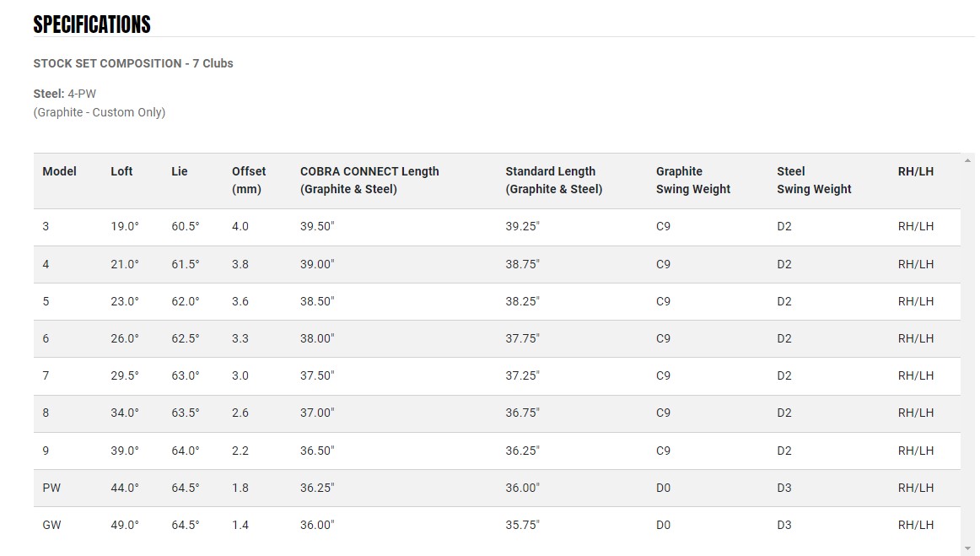Click the Lie column header
The width and height of the screenshot is (980, 556).
(x=179, y=171)
